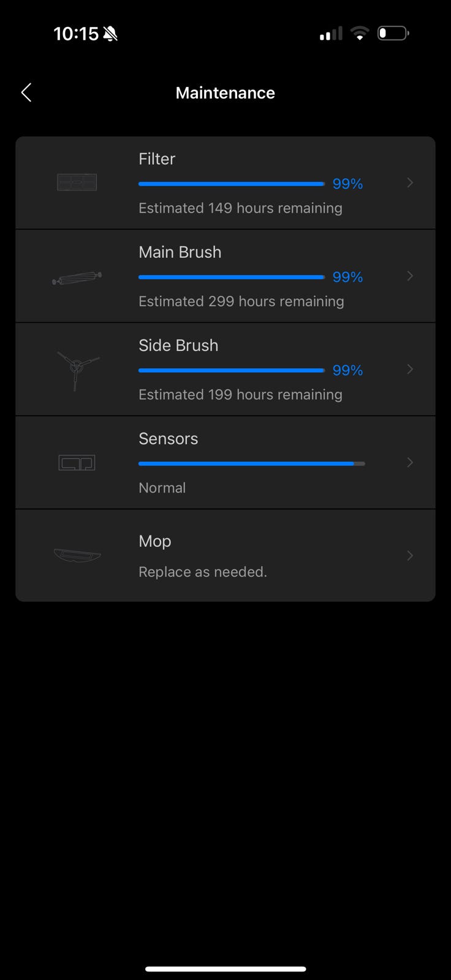The width and height of the screenshot is (451, 980).
Task: Click the Sensors icon
Action: coord(77,462)
